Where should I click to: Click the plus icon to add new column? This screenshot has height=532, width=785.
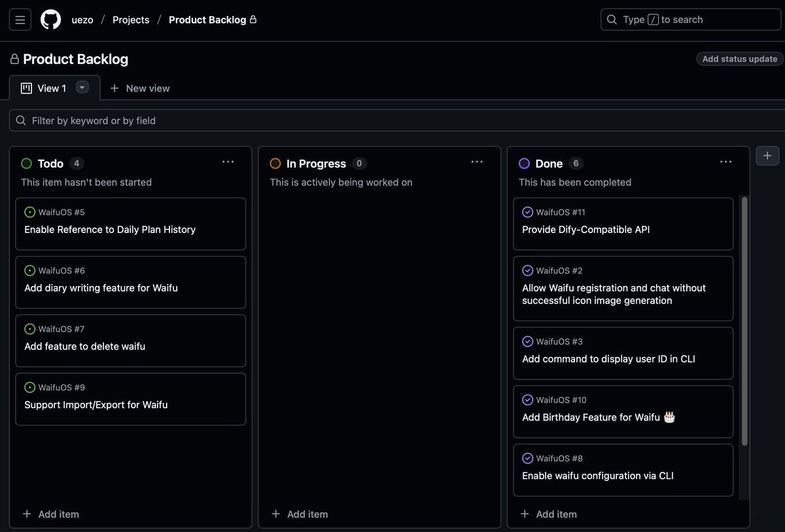click(x=767, y=156)
